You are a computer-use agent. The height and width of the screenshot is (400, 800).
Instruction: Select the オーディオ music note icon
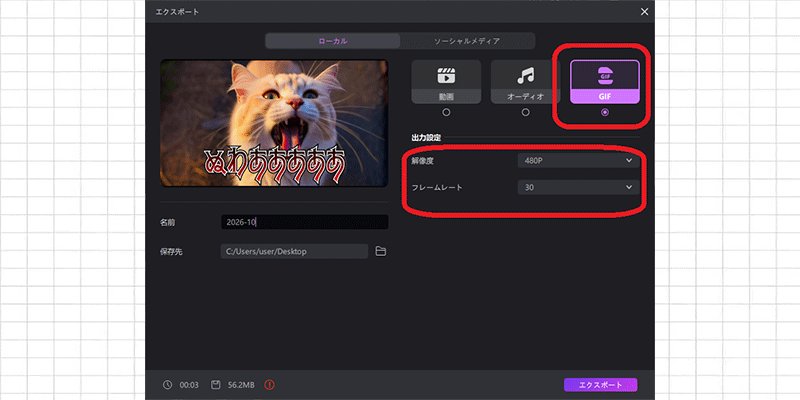click(526, 76)
